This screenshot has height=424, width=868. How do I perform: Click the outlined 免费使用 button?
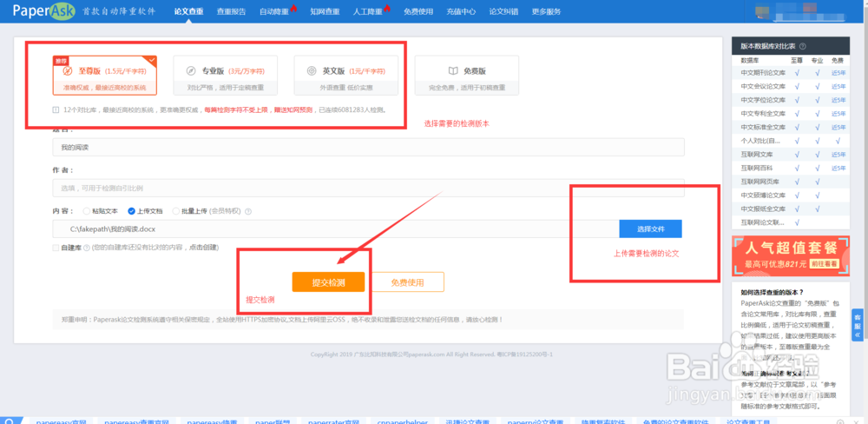(x=407, y=282)
